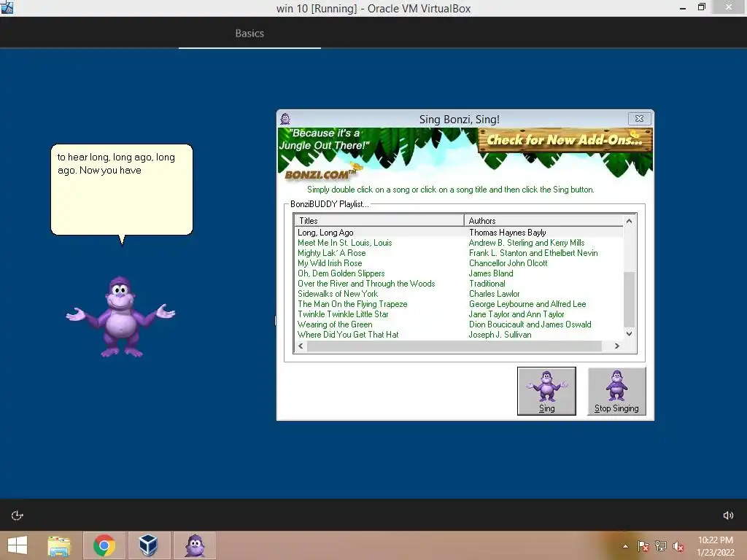The width and height of the screenshot is (747, 560).
Task: Click author James Bland
Action: point(491,273)
